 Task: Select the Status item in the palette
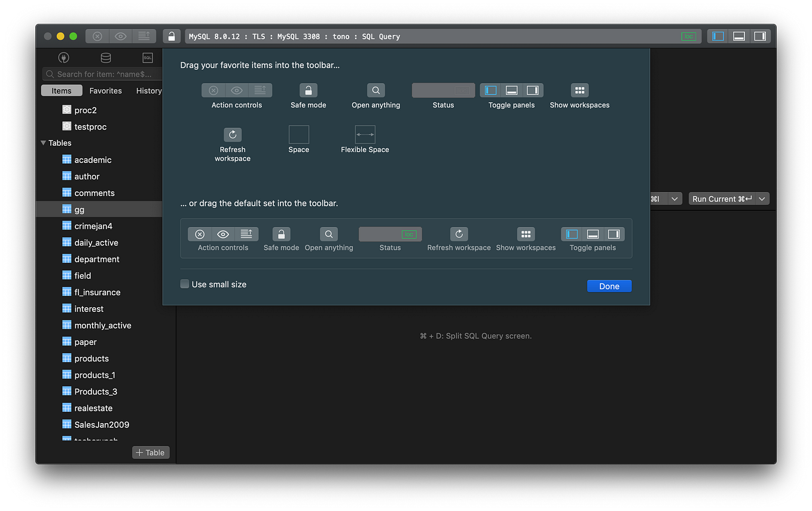(443, 90)
